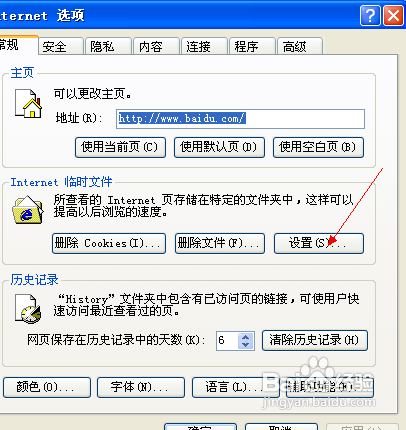Select the 内容 tab
The width and height of the screenshot is (406, 430).
156,46
